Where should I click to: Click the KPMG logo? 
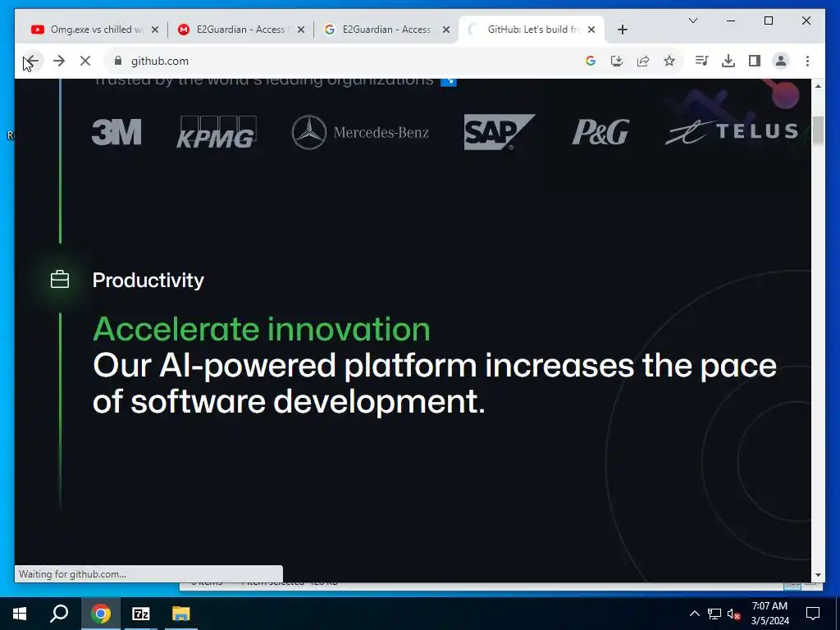217,132
